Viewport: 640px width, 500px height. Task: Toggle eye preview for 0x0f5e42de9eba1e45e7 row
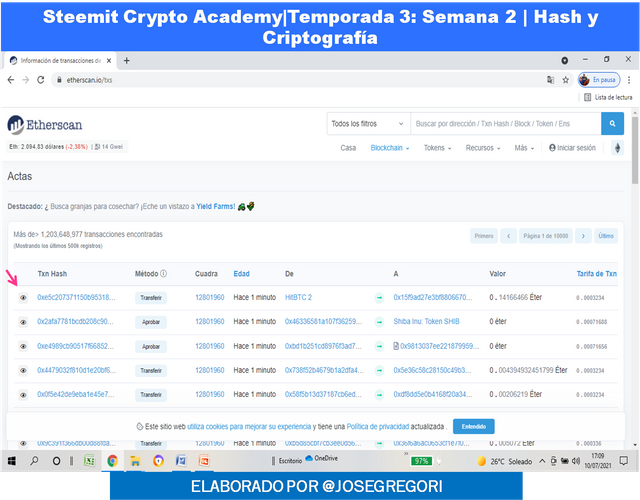[23, 395]
